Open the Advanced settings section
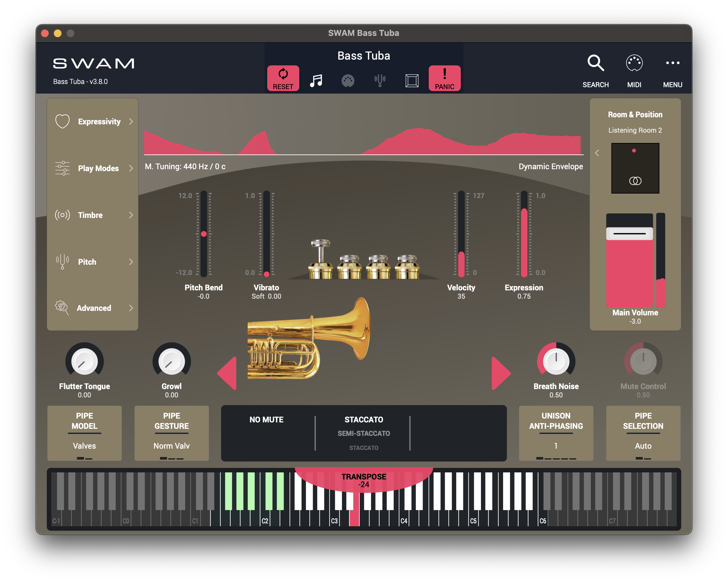728x582 pixels. pos(94,308)
